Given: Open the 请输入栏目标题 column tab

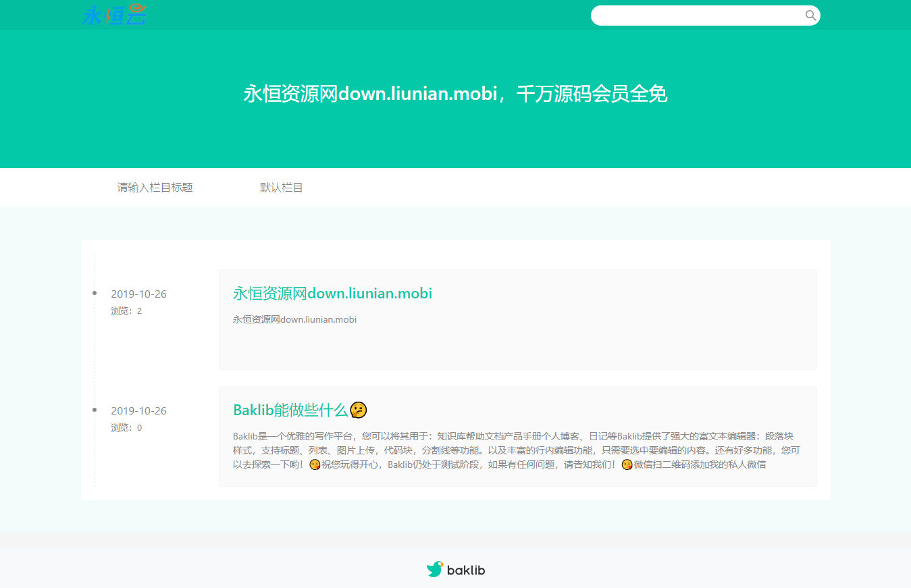Looking at the screenshot, I should click(x=155, y=188).
